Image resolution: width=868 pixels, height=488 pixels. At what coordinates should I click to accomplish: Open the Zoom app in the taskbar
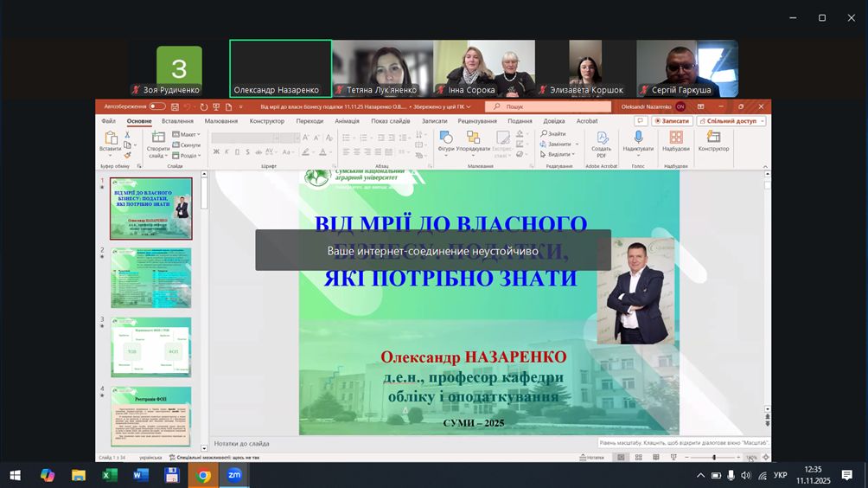(x=233, y=475)
